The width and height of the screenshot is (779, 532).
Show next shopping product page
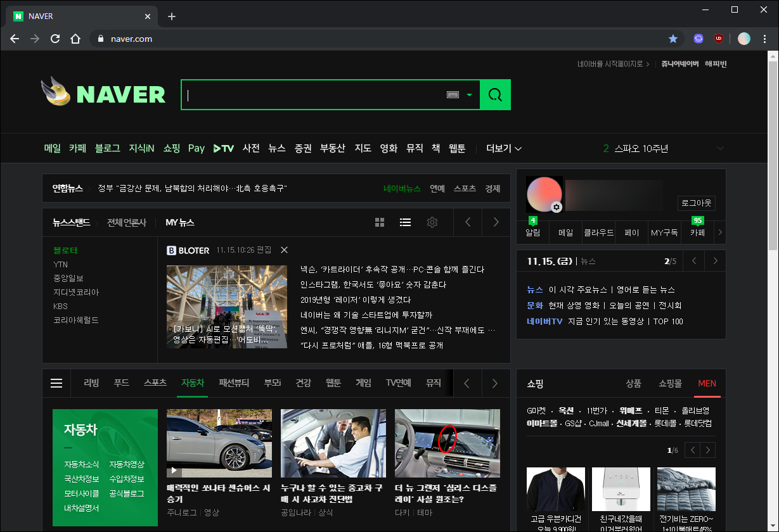(708, 450)
